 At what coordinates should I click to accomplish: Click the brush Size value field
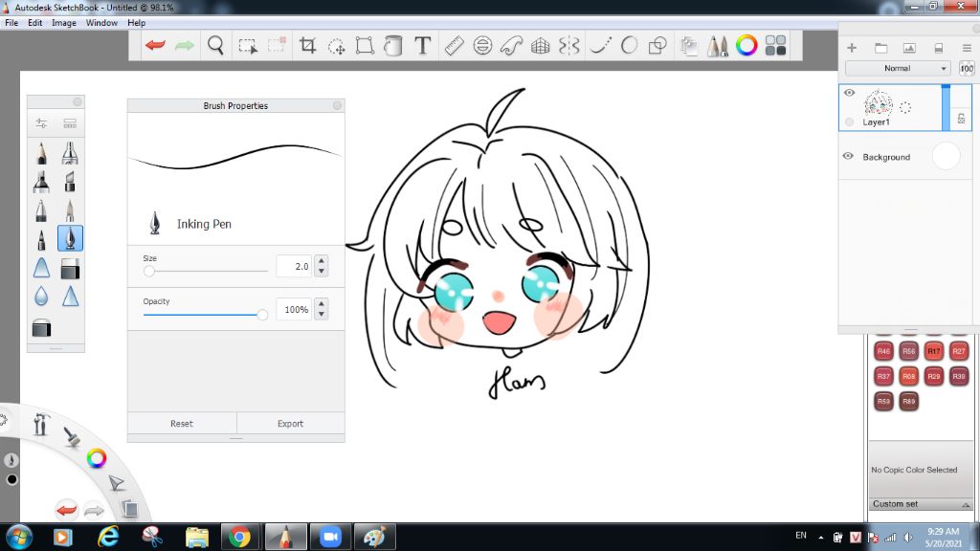click(x=294, y=266)
